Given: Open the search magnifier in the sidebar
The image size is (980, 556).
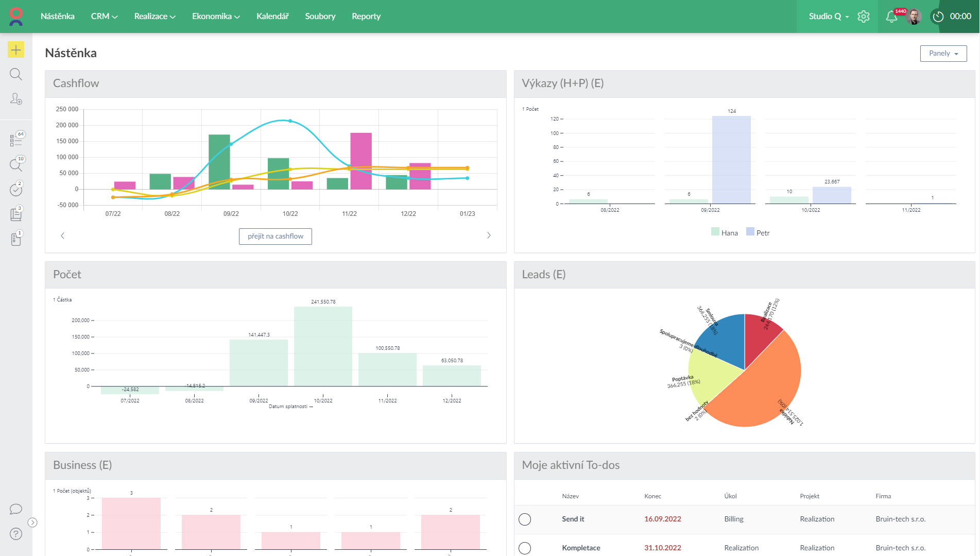Looking at the screenshot, I should [16, 75].
